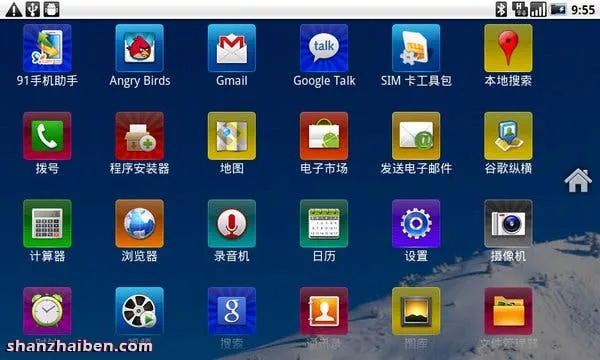The height and width of the screenshot is (360, 600).
Task: Open Google 搜索 search app
Action: (x=232, y=311)
